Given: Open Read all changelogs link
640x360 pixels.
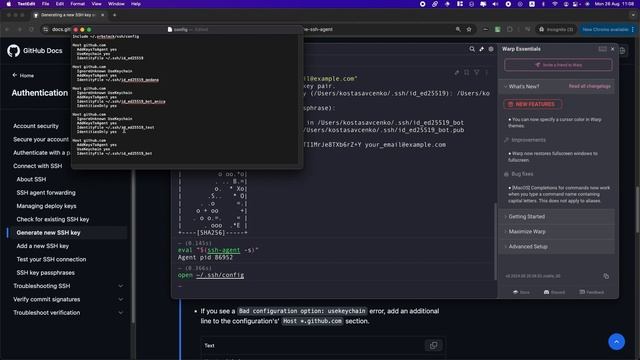Looking at the screenshot, I should 589,87.
